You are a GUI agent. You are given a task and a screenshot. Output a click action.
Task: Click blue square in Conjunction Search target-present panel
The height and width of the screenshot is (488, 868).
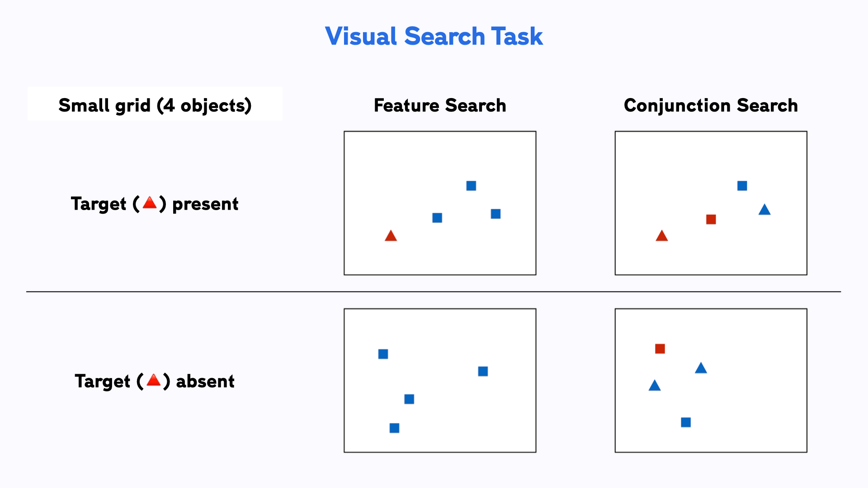tap(742, 186)
